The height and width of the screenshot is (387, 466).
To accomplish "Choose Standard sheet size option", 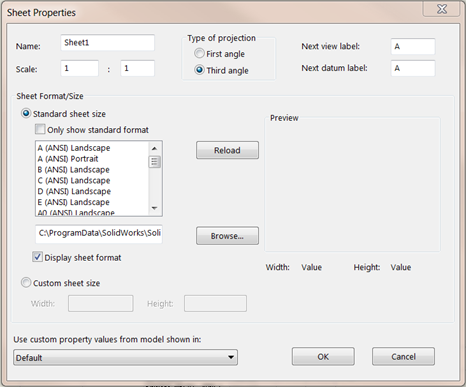I will point(26,113).
